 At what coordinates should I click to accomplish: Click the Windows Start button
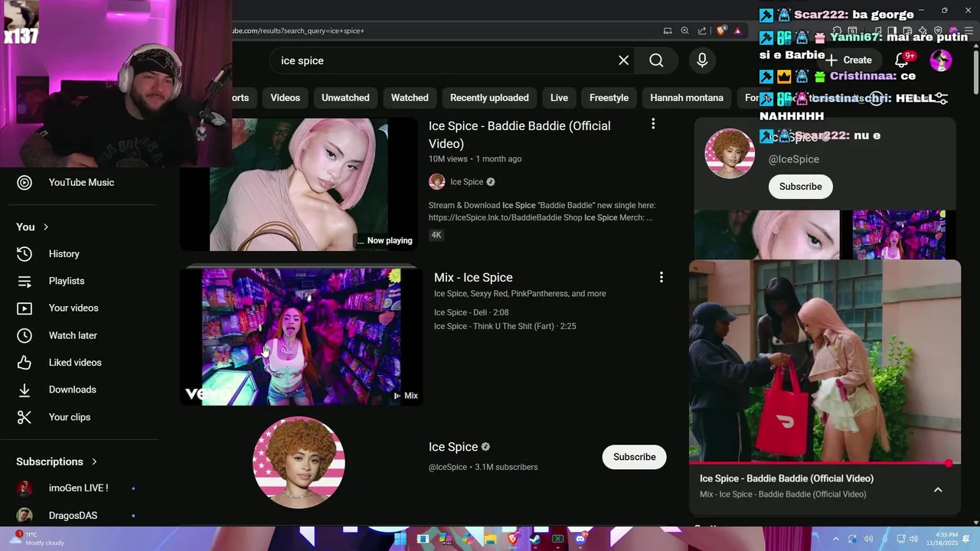(x=400, y=539)
